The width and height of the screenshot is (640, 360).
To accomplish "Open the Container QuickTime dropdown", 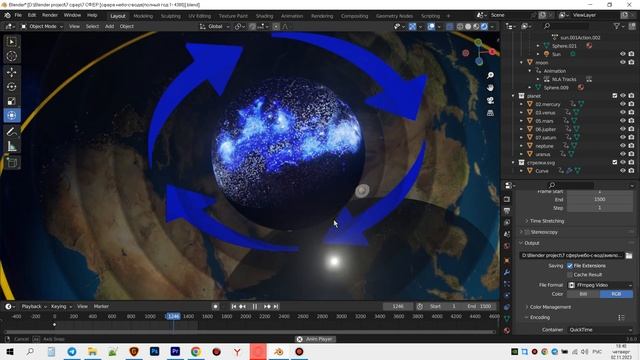I will [600, 330].
